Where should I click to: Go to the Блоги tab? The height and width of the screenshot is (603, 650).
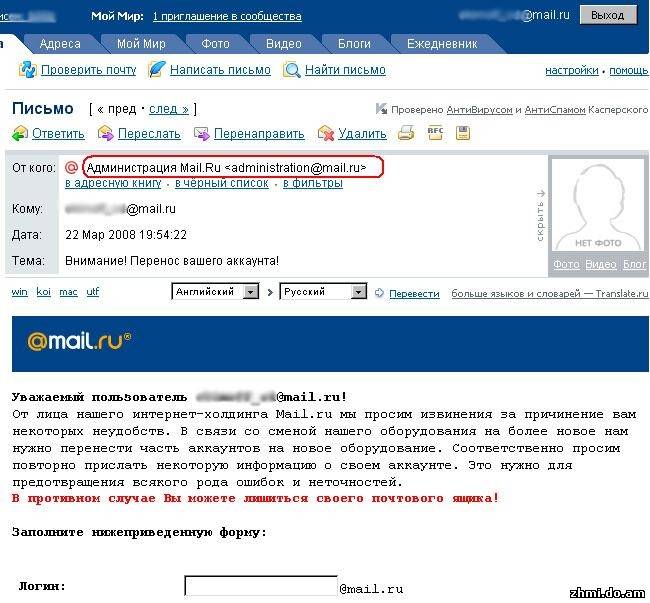point(354,44)
